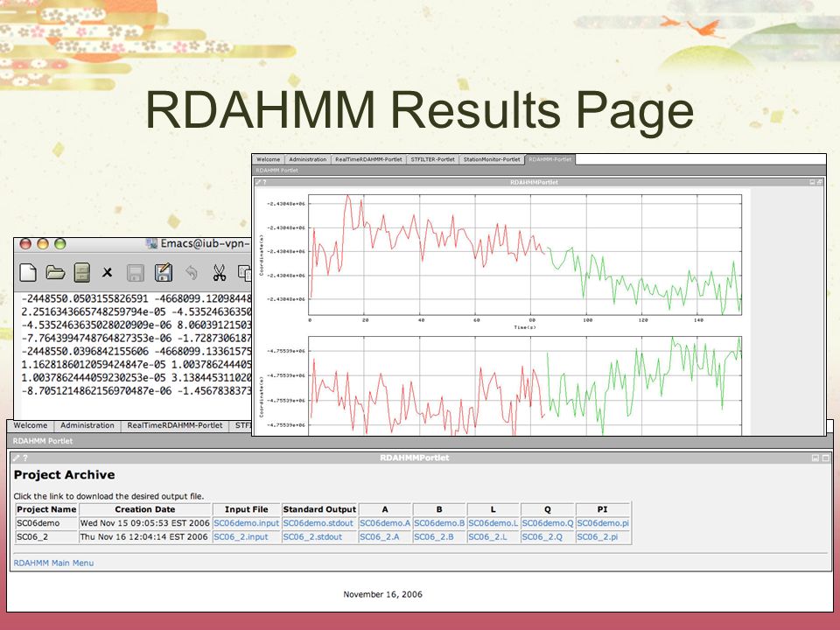Download the SC06_2.pi file
The width and height of the screenshot is (840, 630).
(598, 536)
